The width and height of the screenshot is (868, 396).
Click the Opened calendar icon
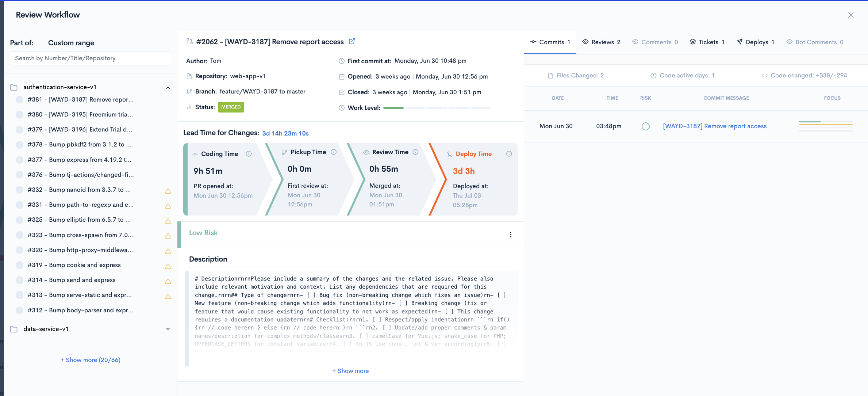coord(342,77)
